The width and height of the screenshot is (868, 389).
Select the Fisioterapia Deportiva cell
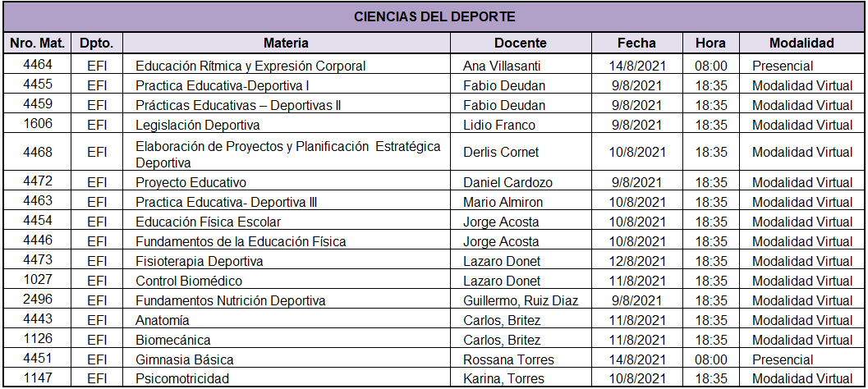pos(287,261)
